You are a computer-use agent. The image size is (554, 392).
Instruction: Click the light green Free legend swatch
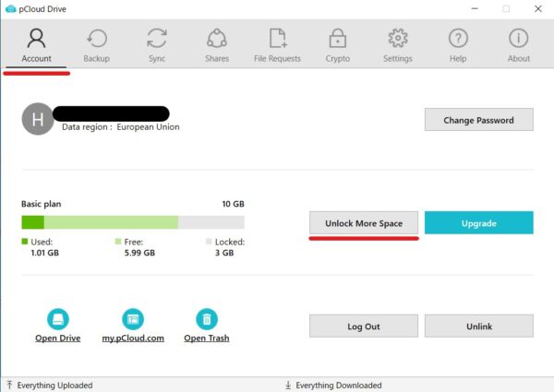(x=118, y=242)
